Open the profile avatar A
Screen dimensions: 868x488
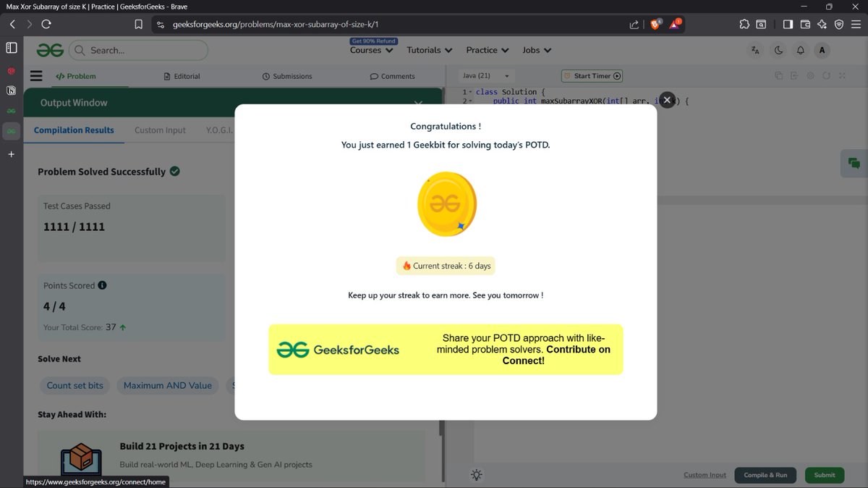coord(822,50)
